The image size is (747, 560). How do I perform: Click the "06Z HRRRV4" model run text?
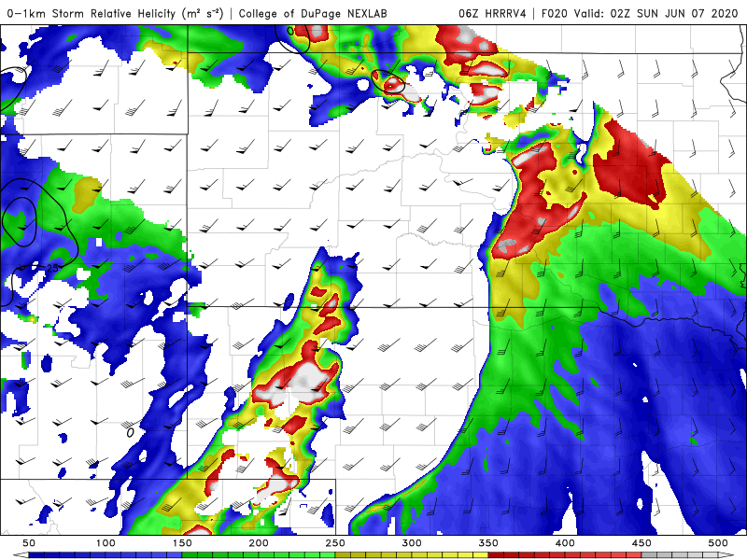[x=492, y=13]
